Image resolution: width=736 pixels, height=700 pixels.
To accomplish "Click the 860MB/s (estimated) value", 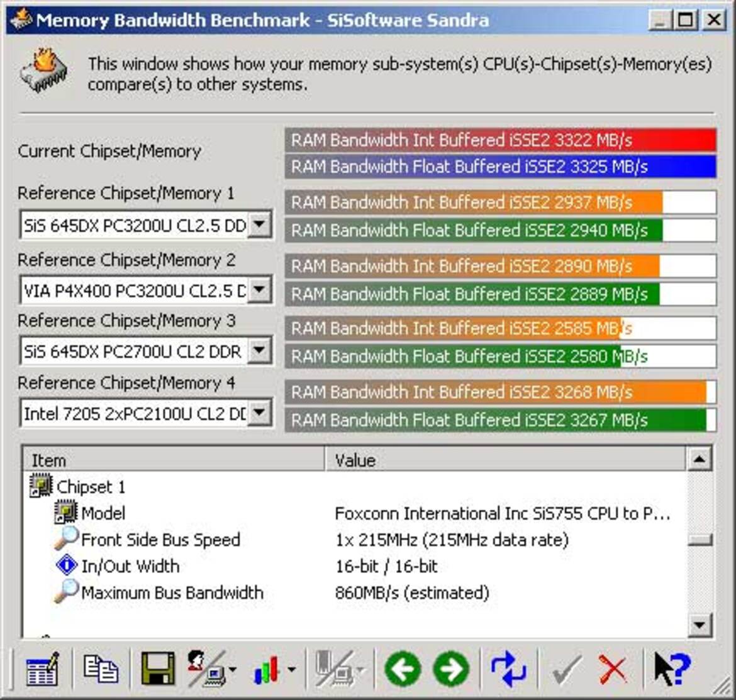I will coord(412,592).
